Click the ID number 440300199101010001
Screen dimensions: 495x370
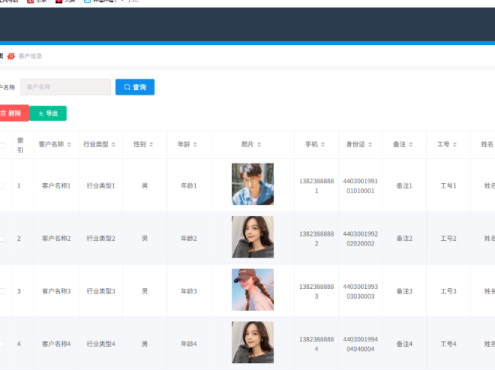(360, 186)
